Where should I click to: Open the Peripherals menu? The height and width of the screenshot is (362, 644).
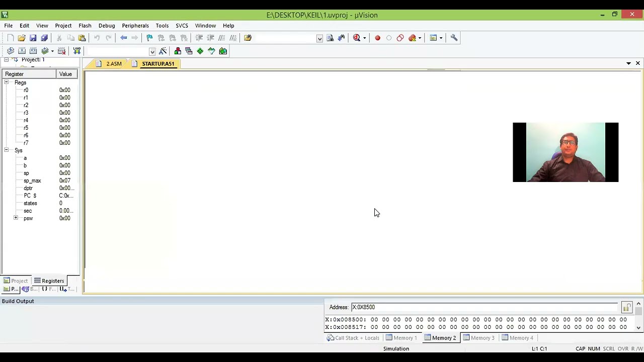point(135,26)
